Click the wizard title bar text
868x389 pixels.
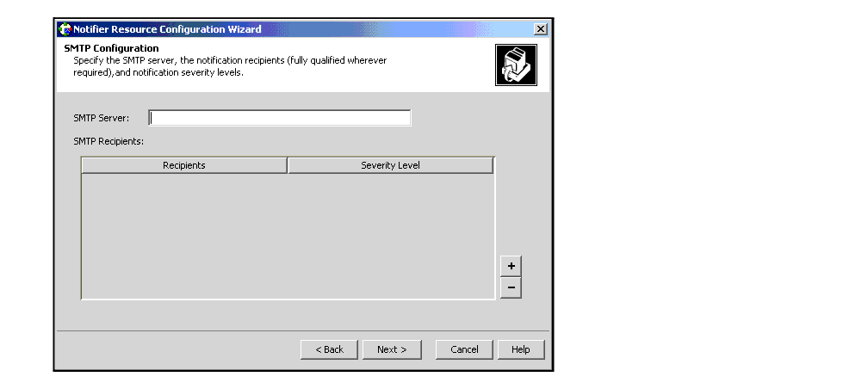[x=167, y=29]
